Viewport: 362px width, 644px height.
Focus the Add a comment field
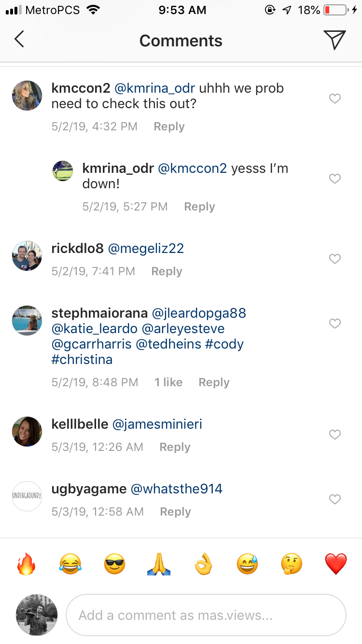click(206, 615)
